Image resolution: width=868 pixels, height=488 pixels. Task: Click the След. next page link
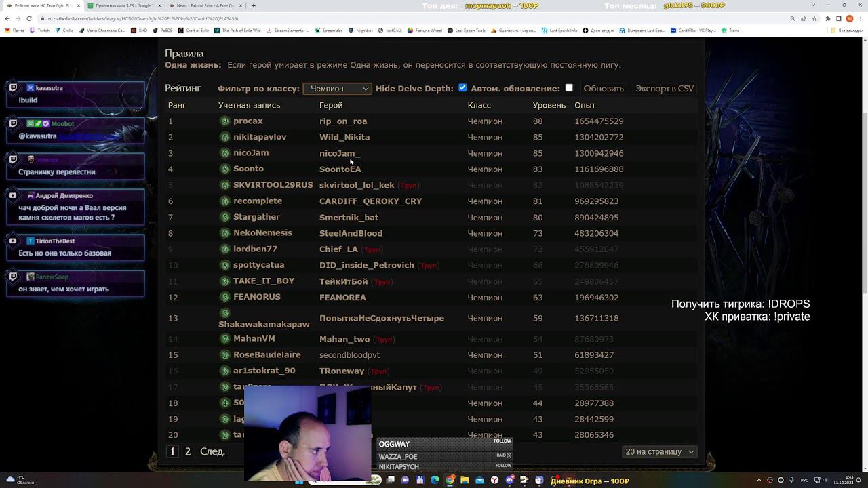(x=212, y=451)
